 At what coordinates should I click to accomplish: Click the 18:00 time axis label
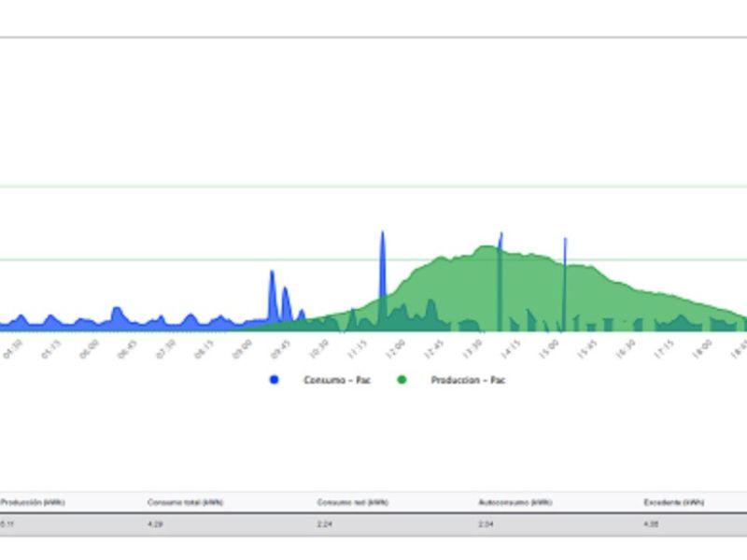[703, 349]
